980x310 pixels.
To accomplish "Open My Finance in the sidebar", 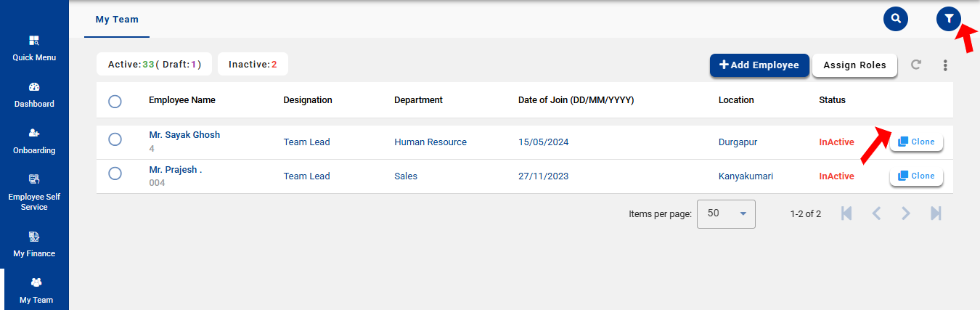I will click(34, 244).
